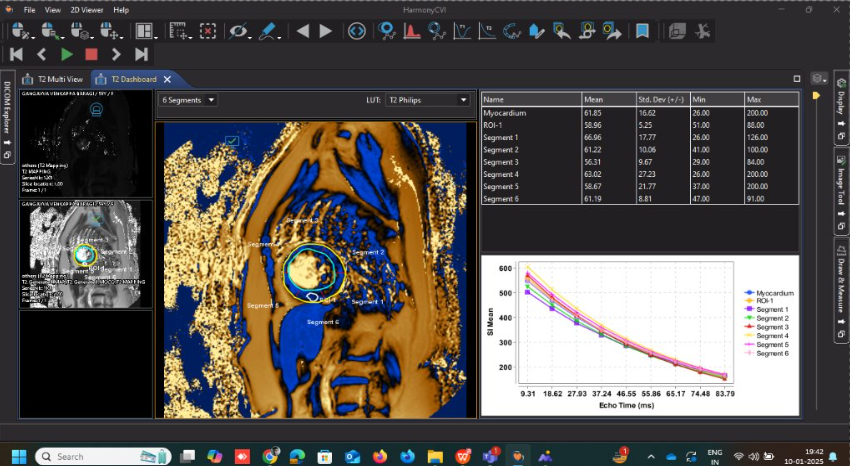This screenshot has width=850, height=466.
Task: Toggle the eye visibility tool
Action: 238,31
